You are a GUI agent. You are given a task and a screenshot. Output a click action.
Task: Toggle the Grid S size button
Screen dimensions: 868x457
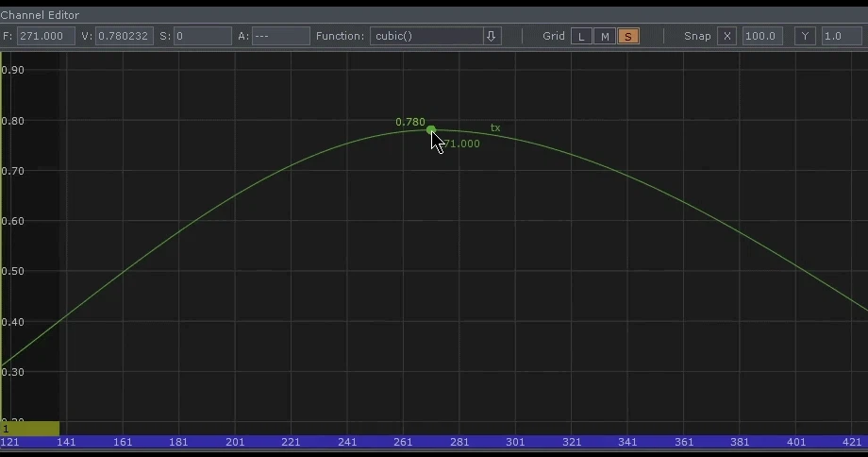(627, 37)
